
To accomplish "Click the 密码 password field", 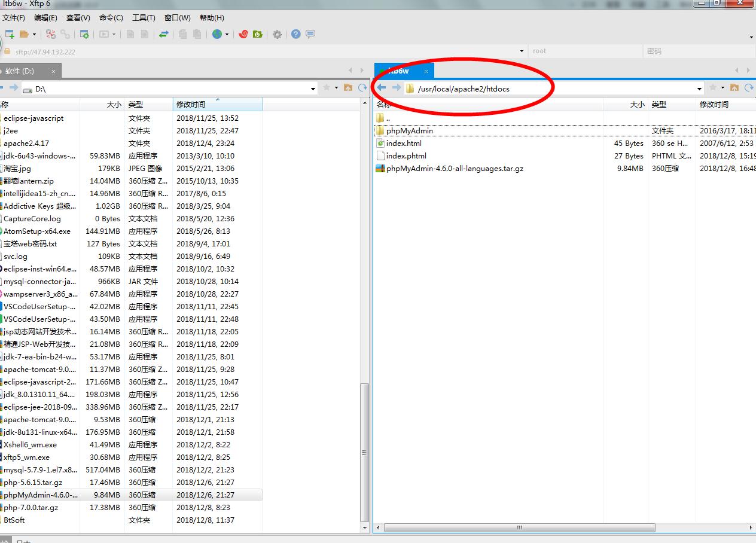I will 699,51.
